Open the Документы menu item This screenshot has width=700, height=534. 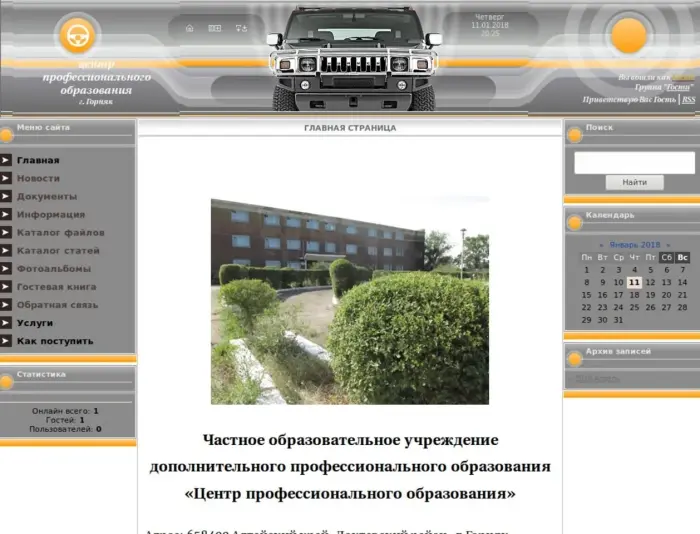click(47, 196)
